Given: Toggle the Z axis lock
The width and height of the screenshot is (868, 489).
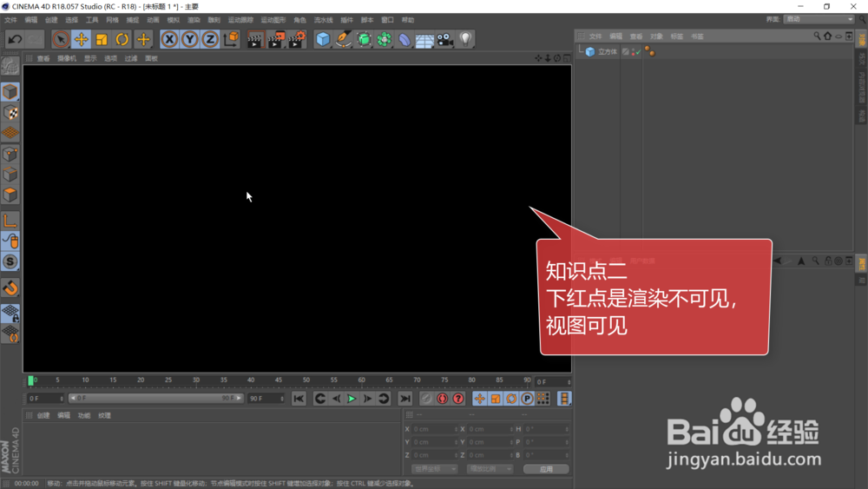Looking at the screenshot, I should click(210, 39).
